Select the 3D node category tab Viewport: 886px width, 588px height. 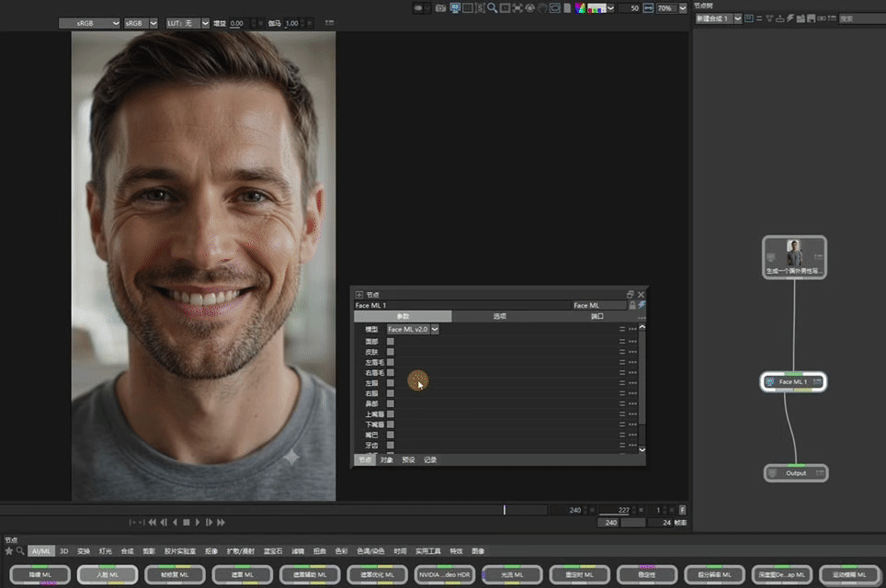[x=63, y=551]
